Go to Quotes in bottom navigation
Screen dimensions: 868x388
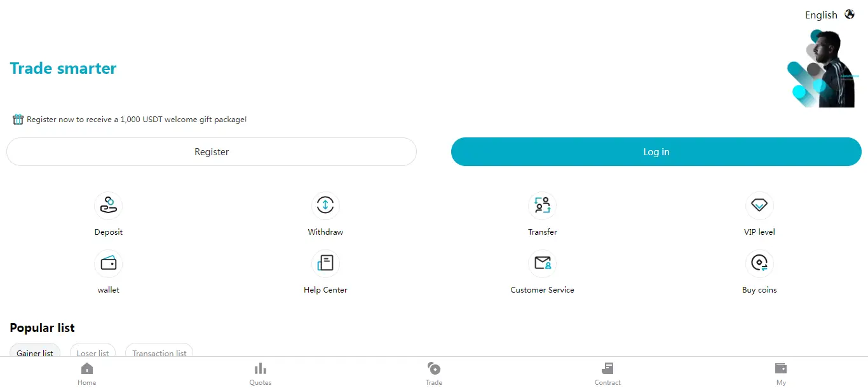tap(260, 373)
